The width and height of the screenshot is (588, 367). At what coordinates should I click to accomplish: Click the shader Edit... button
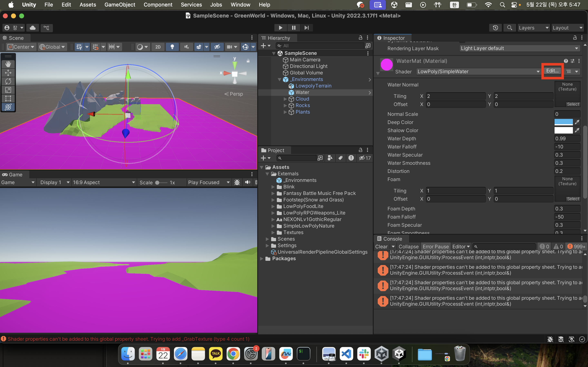[x=552, y=71]
